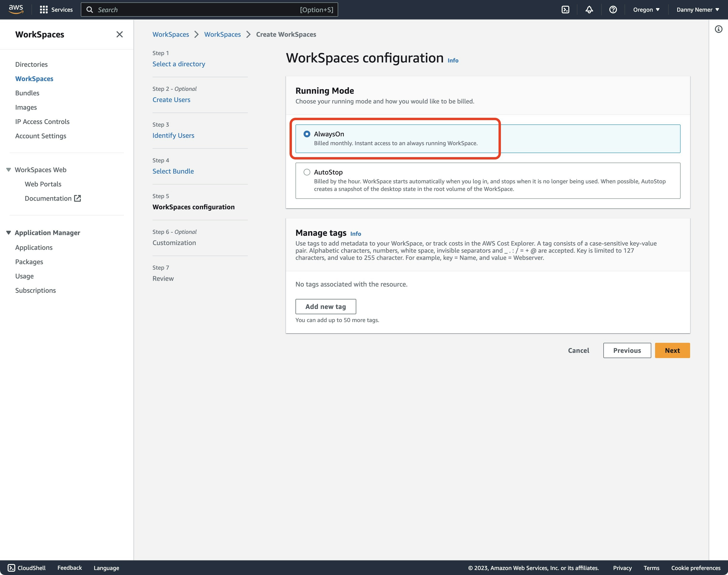Go to Directories in sidebar
728x575 pixels.
pyautogui.click(x=31, y=64)
